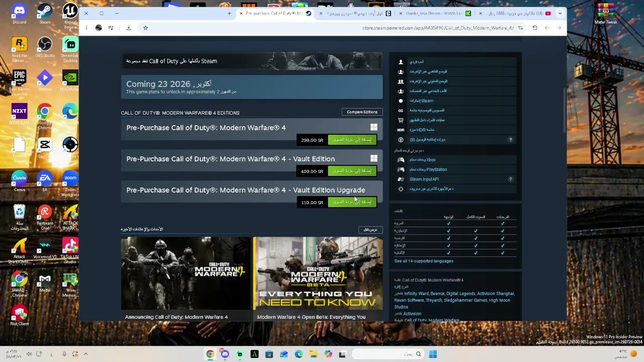Launch Zoom Workplace desktop shortcut
The image size is (644, 362).
[70, 184]
